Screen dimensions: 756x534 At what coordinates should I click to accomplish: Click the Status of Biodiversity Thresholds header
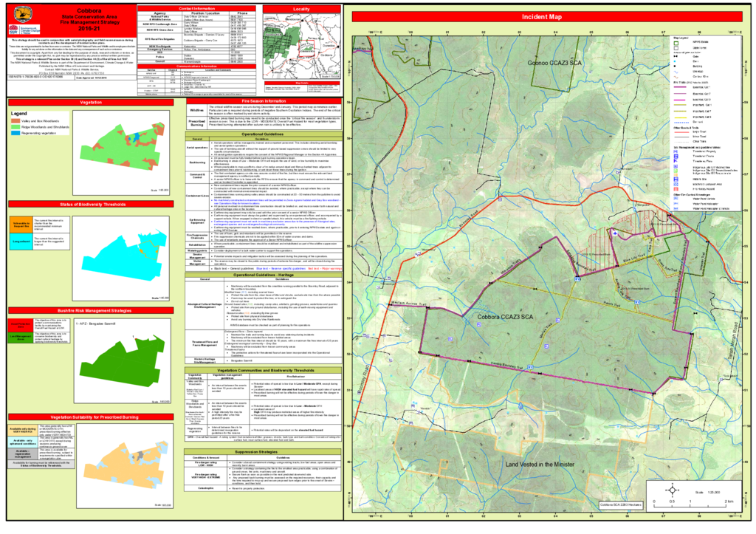click(x=91, y=205)
